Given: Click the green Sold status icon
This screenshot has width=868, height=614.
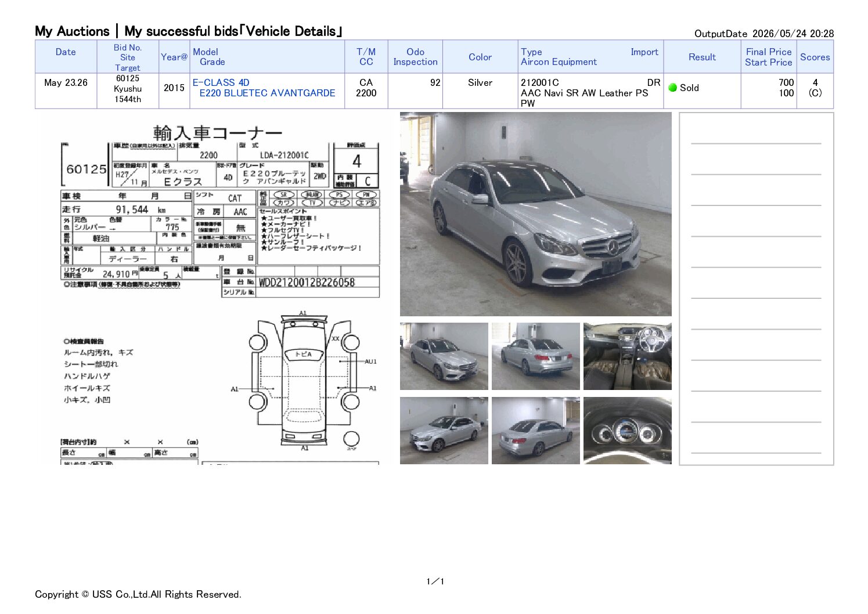Looking at the screenshot, I should 673,88.
